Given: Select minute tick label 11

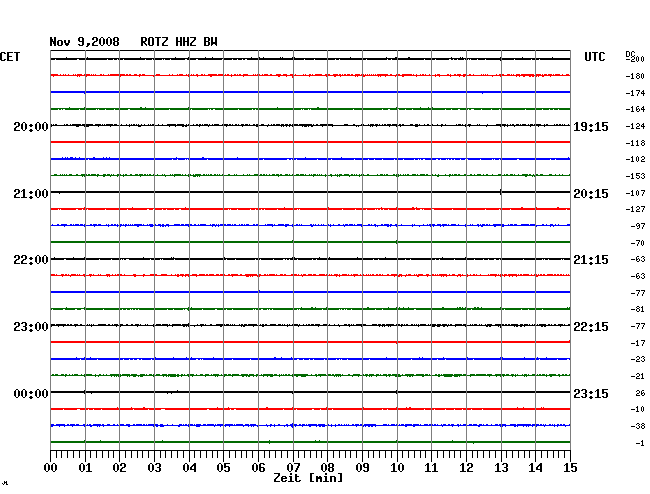Looking at the screenshot, I should point(431,467).
